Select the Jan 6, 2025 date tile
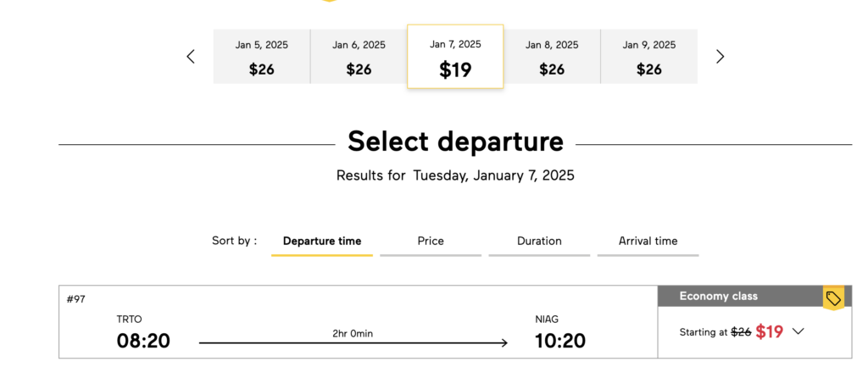Image resolution: width=868 pixels, height=378 pixels. pos(359,57)
